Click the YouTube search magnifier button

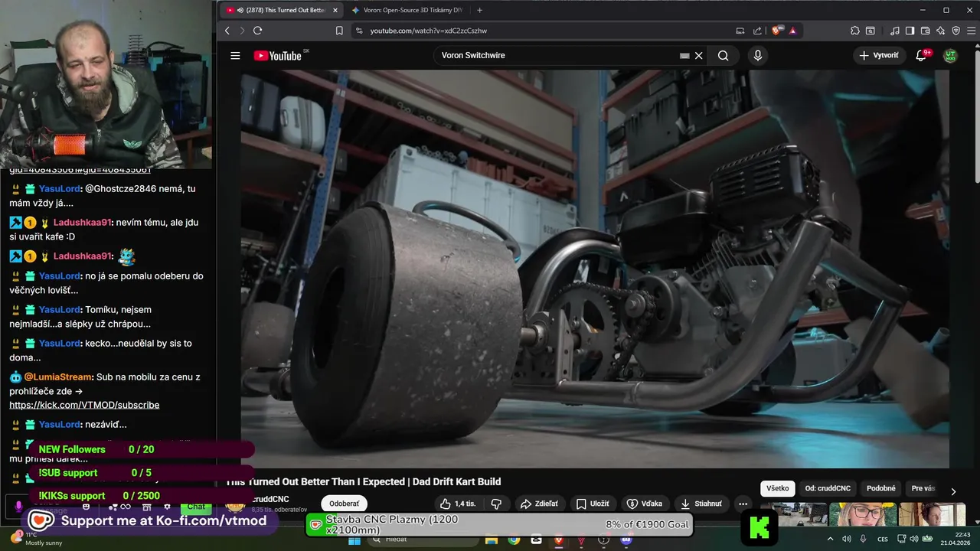[724, 55]
